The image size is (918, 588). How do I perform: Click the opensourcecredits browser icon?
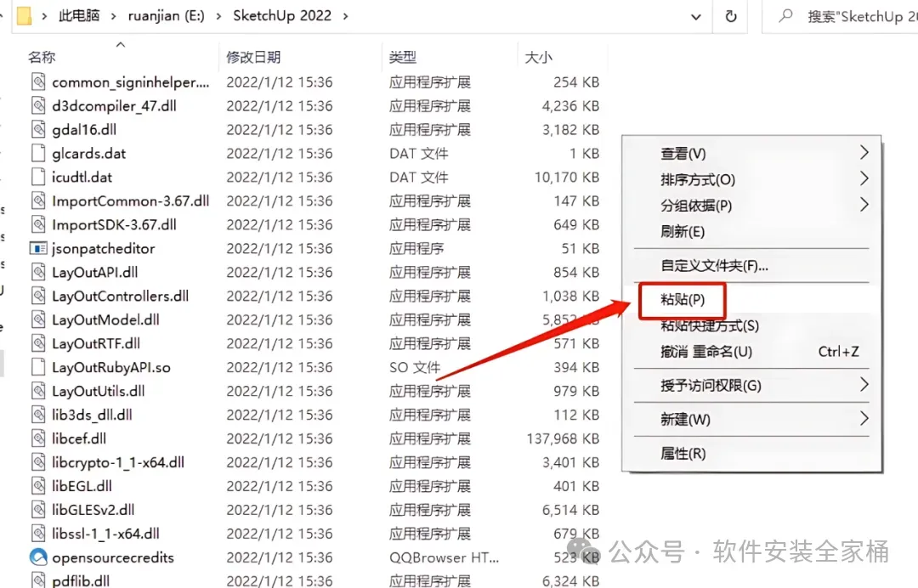coord(38,557)
